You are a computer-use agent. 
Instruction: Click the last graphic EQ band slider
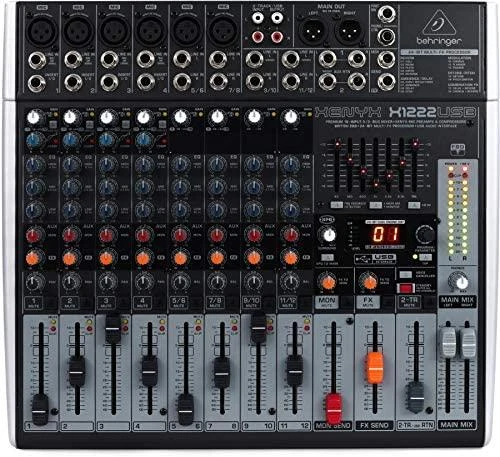coord(415,144)
